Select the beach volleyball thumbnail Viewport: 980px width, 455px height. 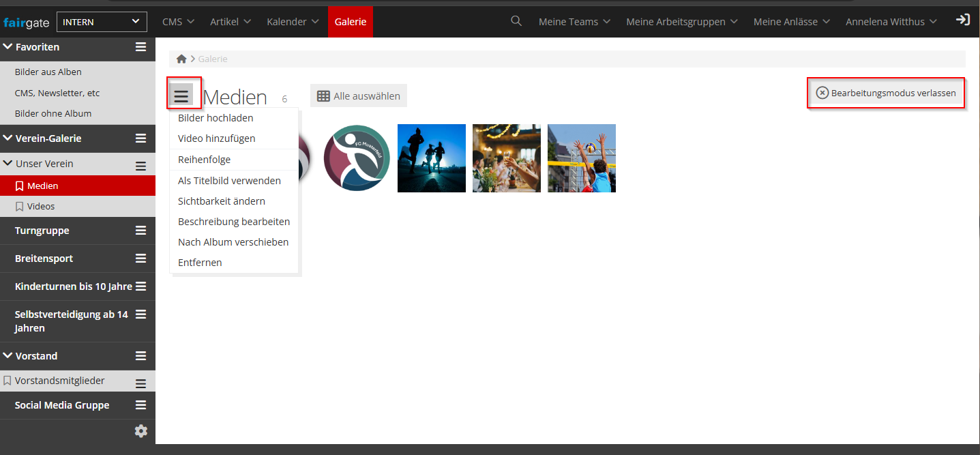click(x=581, y=158)
